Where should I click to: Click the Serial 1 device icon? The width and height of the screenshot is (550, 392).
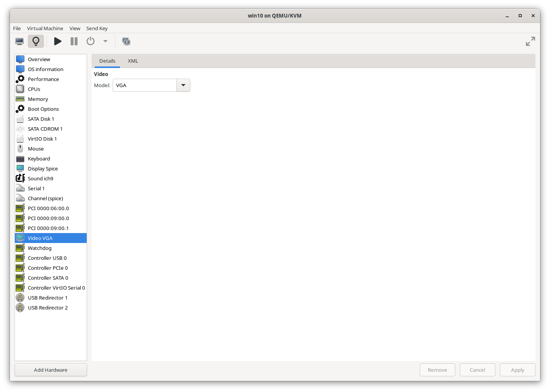tap(20, 188)
